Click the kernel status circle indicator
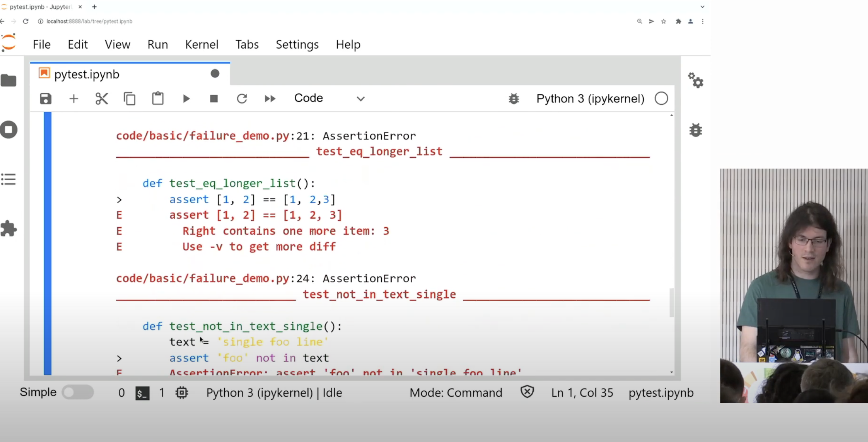The width and height of the screenshot is (868, 442). [661, 98]
